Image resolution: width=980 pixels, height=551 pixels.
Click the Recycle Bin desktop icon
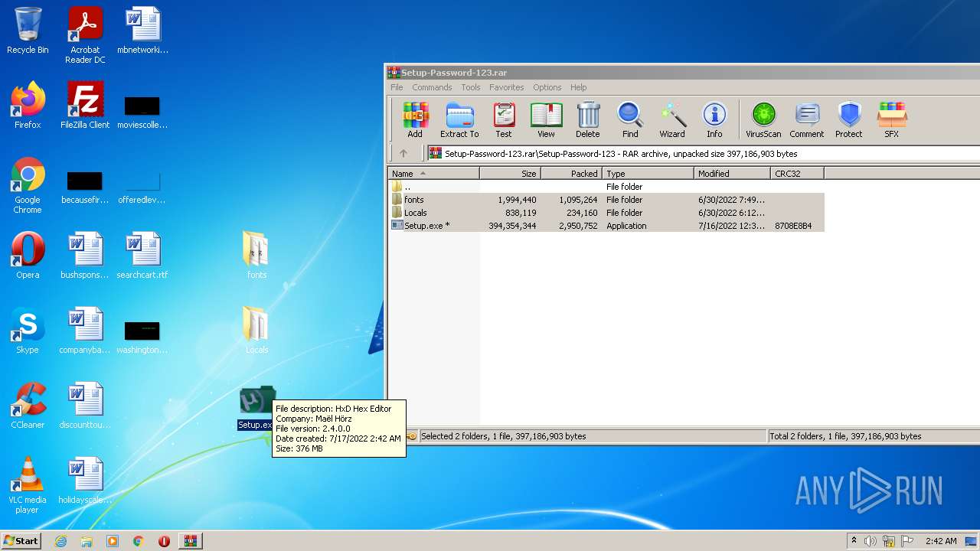[28, 31]
